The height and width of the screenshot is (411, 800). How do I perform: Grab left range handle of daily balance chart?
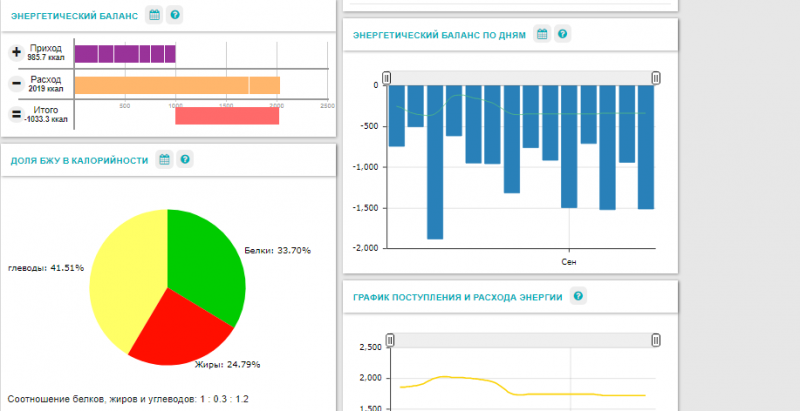tap(387, 78)
